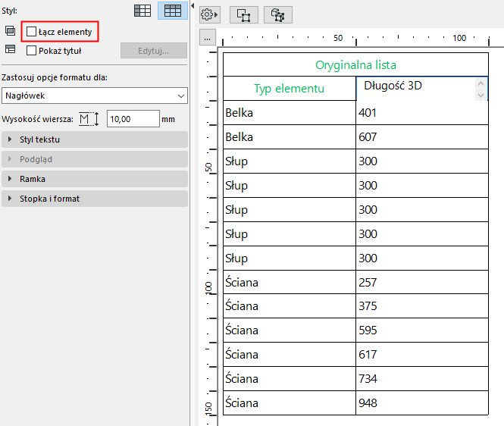Open the gear settings menu in the toolbar
The width and height of the screenshot is (504, 426).
point(210,15)
